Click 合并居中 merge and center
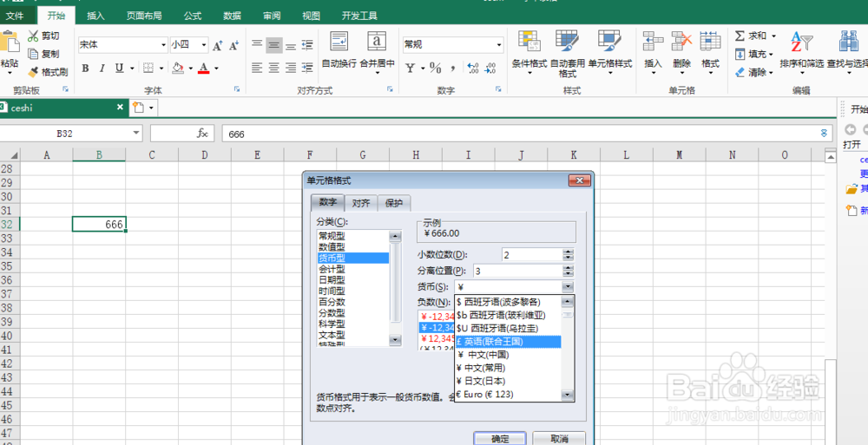 click(377, 53)
